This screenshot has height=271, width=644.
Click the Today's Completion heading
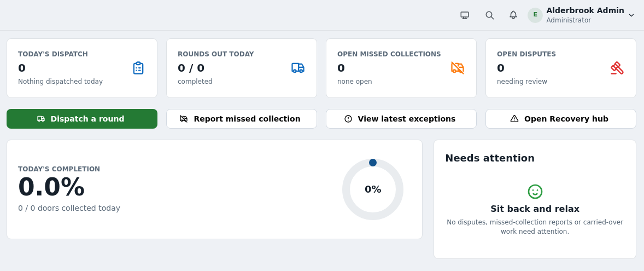[59, 169]
